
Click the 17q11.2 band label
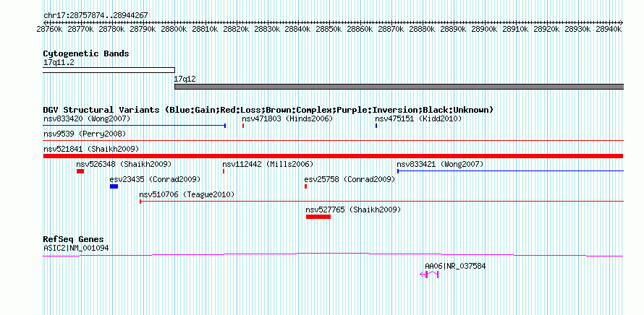click(59, 62)
